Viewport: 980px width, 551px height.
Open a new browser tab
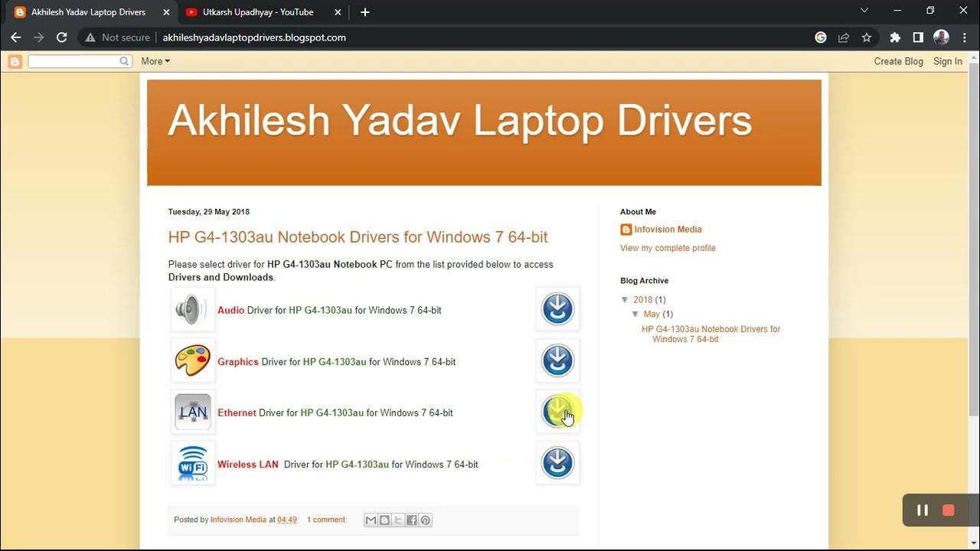point(365,12)
